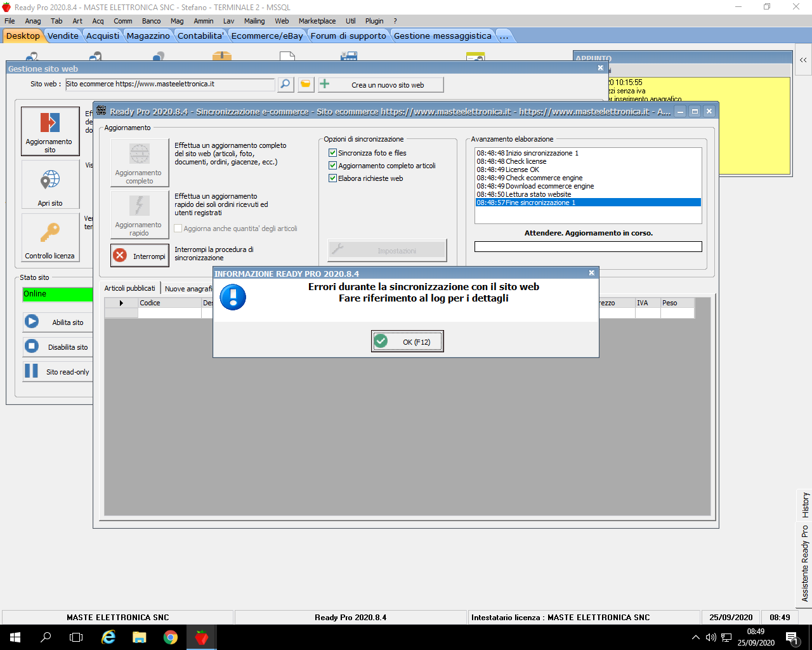Click the row indicator arrow in the articles grid
This screenshot has height=650, width=812.
[121, 303]
